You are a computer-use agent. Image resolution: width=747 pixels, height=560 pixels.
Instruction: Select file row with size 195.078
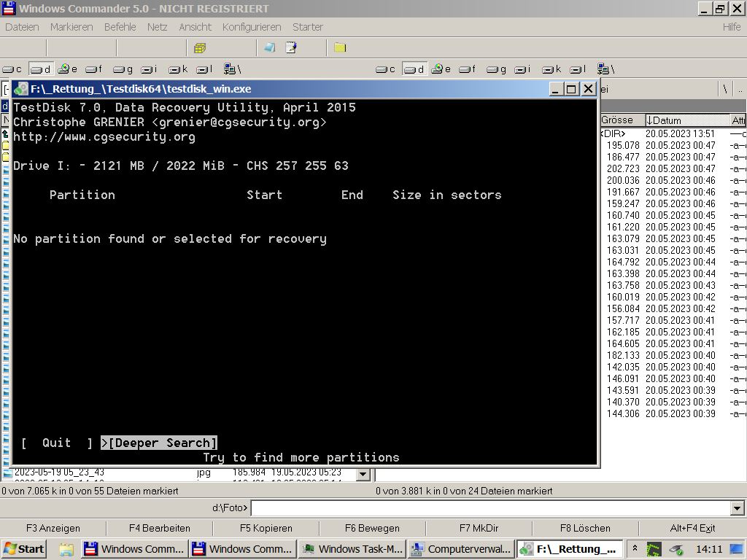coord(673,145)
